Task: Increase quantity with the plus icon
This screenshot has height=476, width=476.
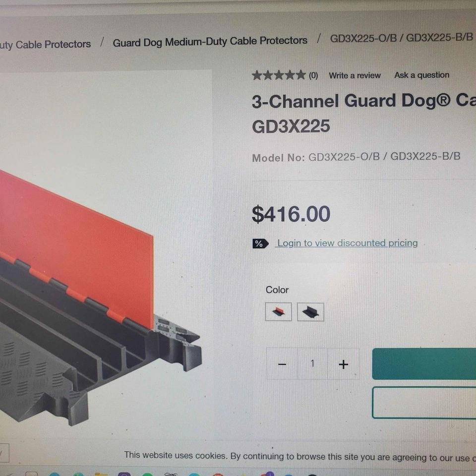Action: tap(343, 364)
